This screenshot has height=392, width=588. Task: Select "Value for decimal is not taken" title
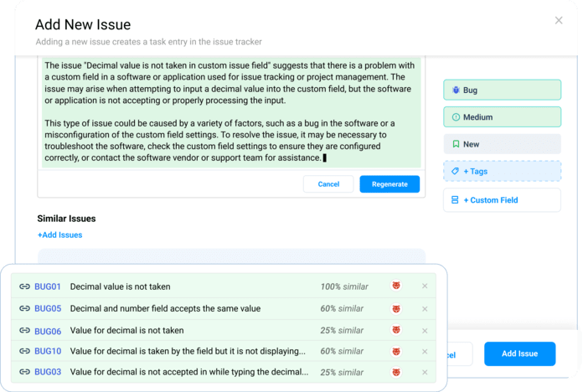(x=127, y=331)
